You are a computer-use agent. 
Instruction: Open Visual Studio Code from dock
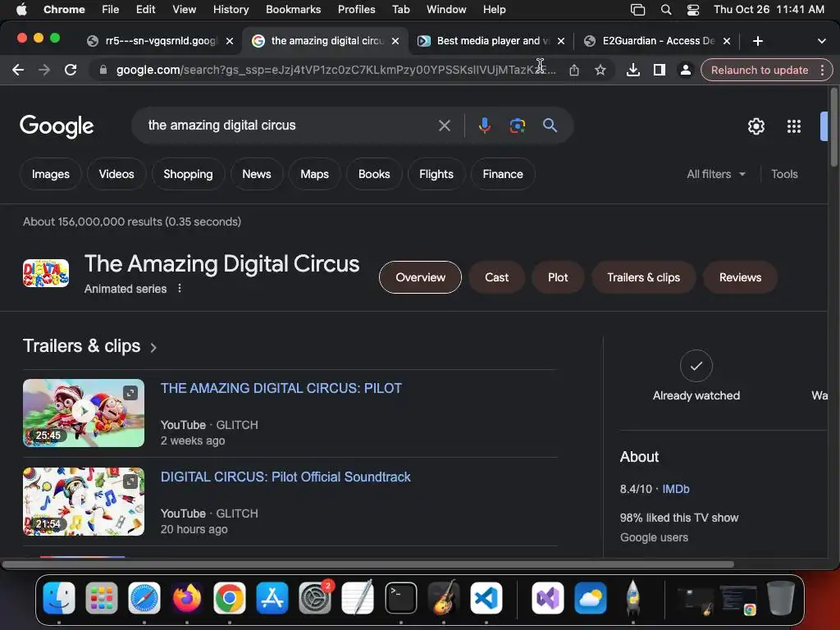point(486,598)
